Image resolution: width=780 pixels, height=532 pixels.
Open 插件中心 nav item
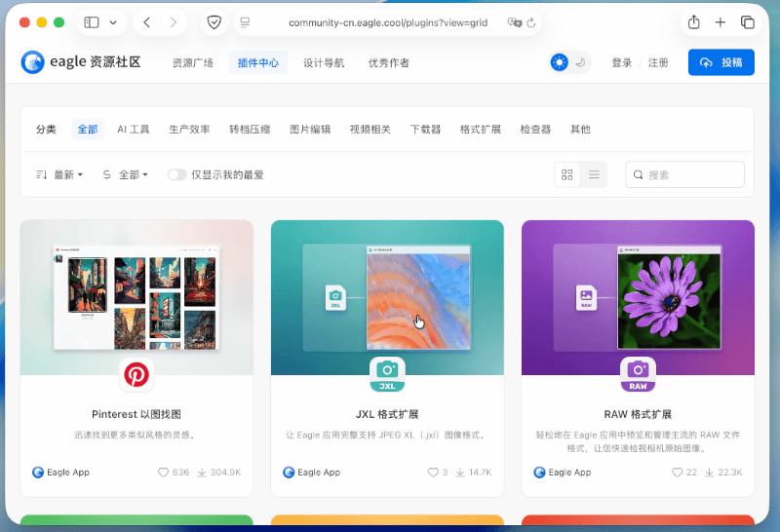point(258,63)
